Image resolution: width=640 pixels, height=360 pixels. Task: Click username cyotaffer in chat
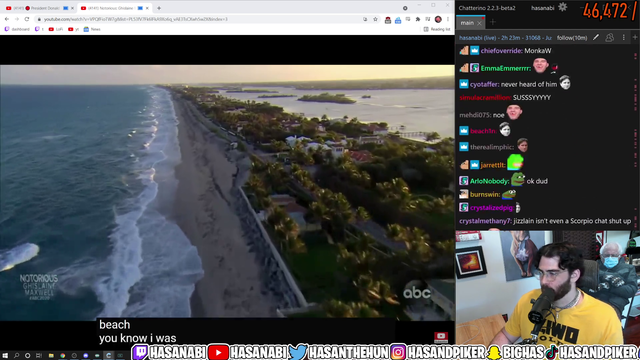pyautogui.click(x=484, y=84)
